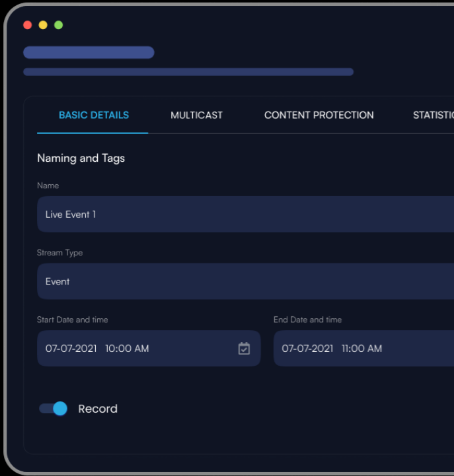Click the long subtitle placeholder bar
Image resolution: width=454 pixels, height=476 pixels.
click(188, 72)
